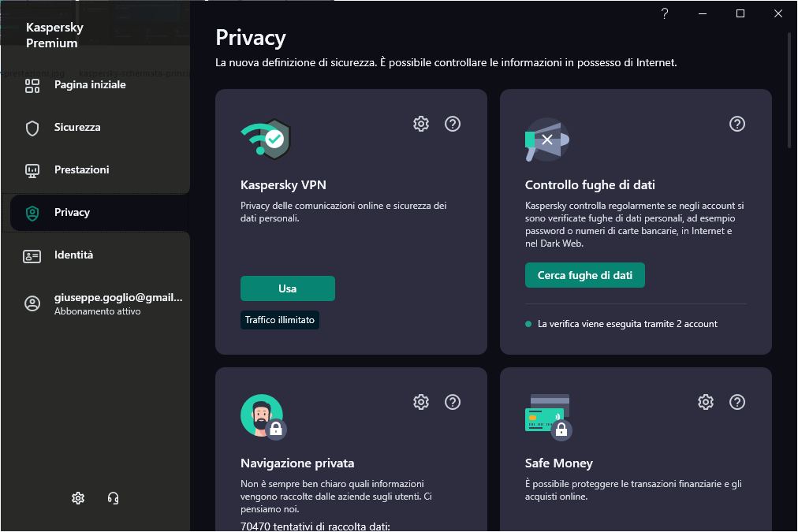Switch to Prestazioni section
This screenshot has height=532, width=798.
tap(81, 170)
